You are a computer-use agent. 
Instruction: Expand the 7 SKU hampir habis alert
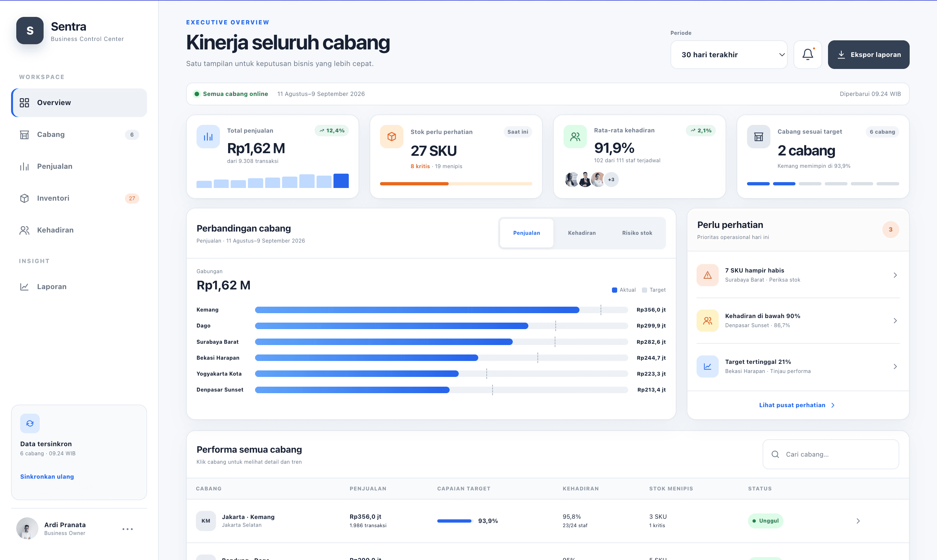798,275
